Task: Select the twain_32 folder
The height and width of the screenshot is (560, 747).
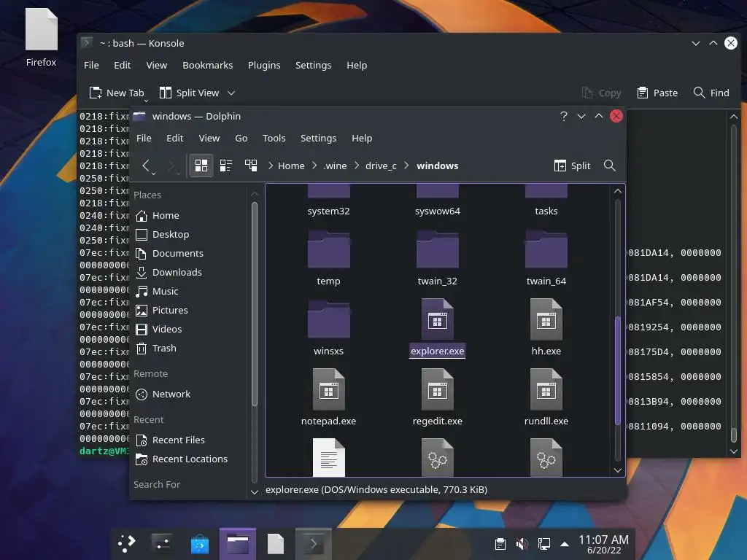Action: tap(438, 257)
